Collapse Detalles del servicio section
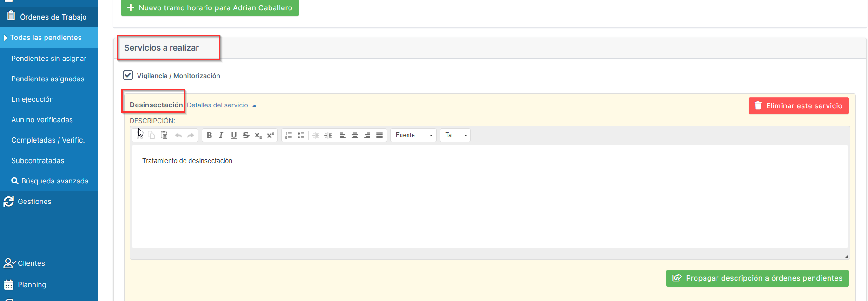Screen dimensions: 868x301 click(x=221, y=105)
